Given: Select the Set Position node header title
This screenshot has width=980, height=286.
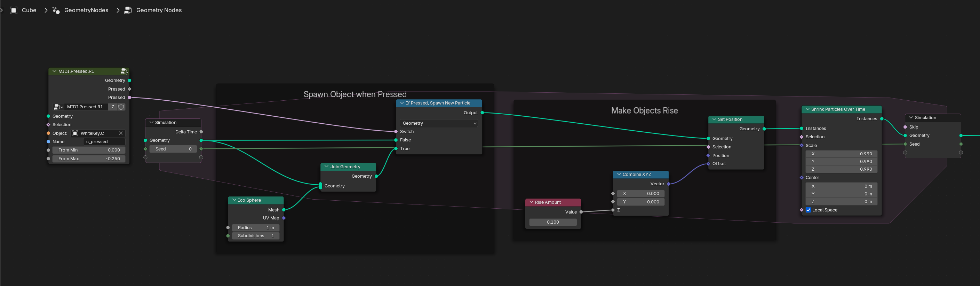Looking at the screenshot, I should click(x=730, y=119).
